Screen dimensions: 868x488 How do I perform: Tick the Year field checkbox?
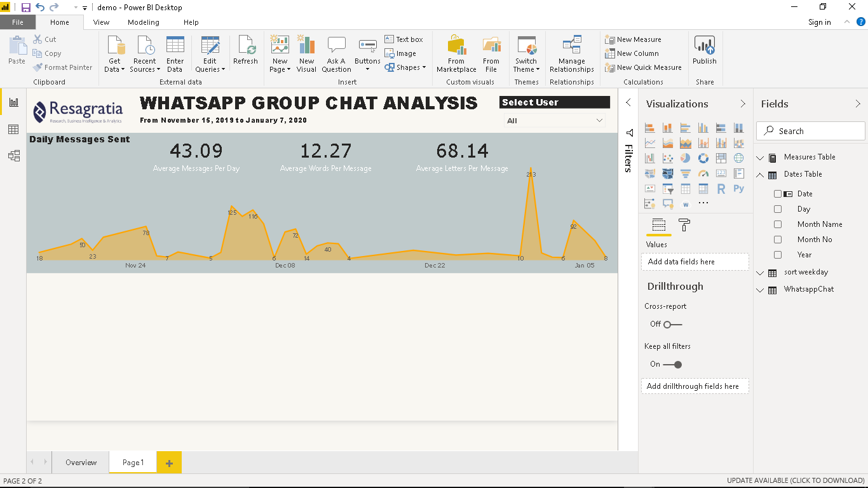[x=778, y=255]
